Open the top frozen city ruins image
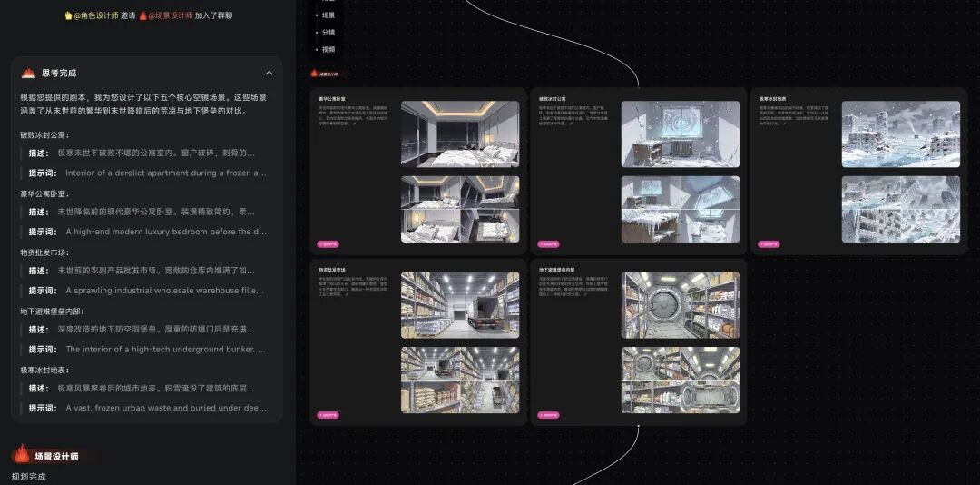 (x=900, y=134)
